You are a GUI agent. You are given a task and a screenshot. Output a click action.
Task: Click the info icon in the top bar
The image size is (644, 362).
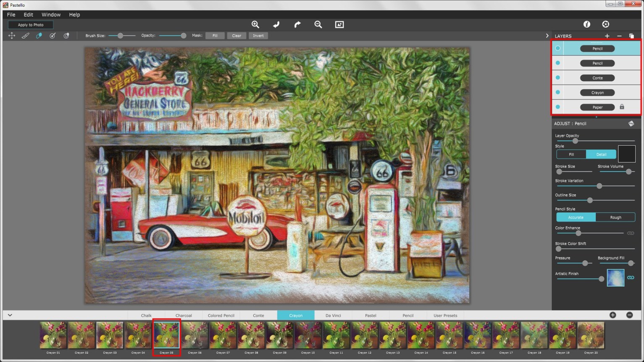point(586,24)
